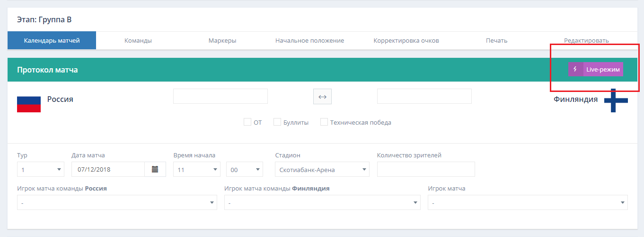Click the Финляндия team name
The height and width of the screenshot is (237, 644).
click(x=576, y=100)
